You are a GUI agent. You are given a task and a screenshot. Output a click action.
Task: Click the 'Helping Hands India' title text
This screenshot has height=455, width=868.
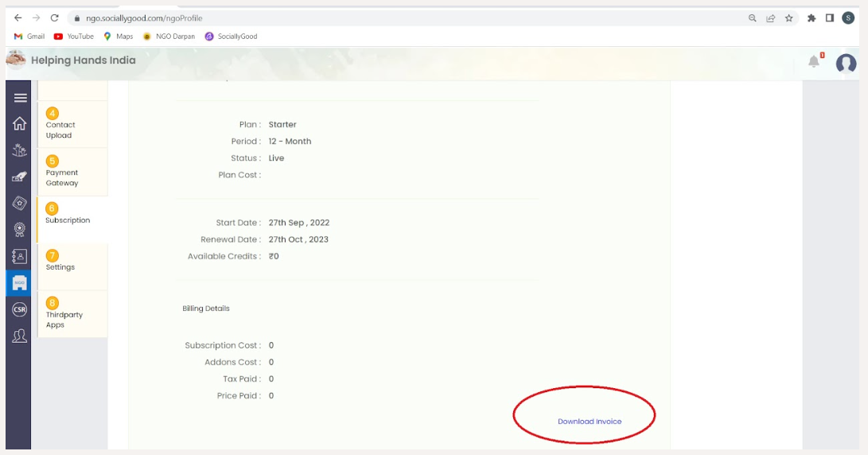click(x=83, y=60)
